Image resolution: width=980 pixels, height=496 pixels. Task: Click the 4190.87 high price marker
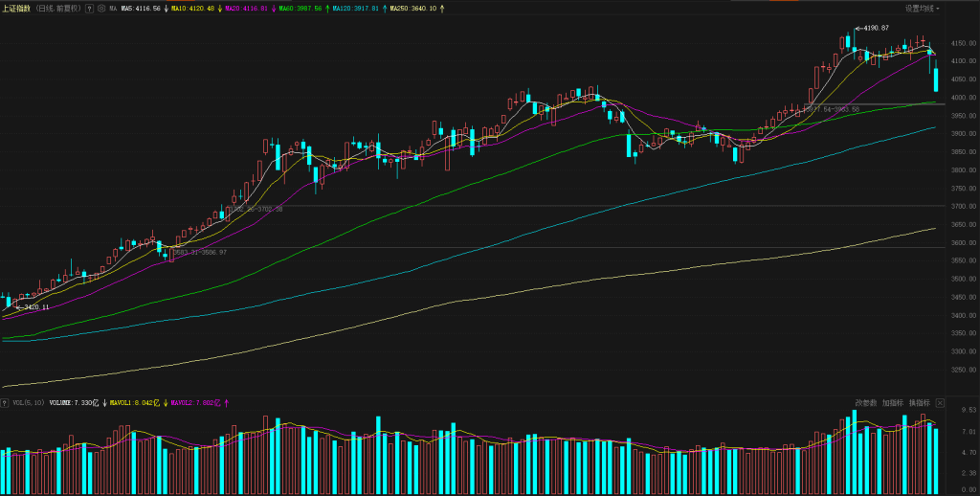coord(871,28)
